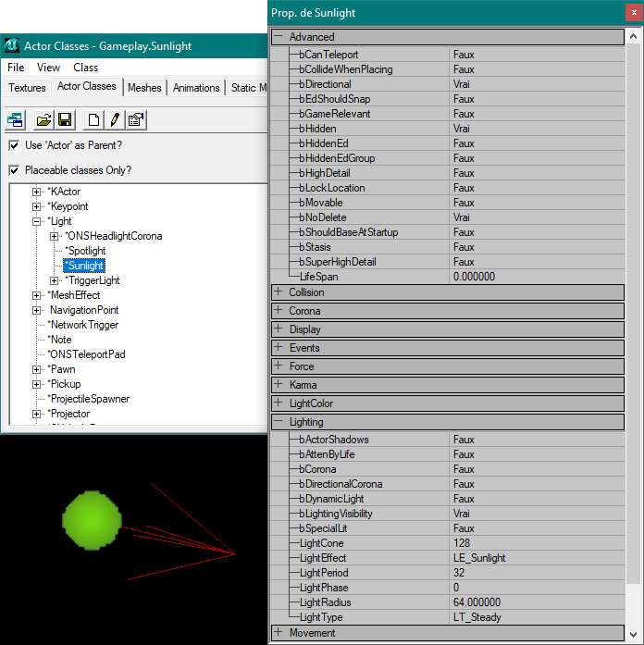Click the Unreal logo in Actor Classes title bar
Viewport: 644px width, 645px height.
click(12, 45)
